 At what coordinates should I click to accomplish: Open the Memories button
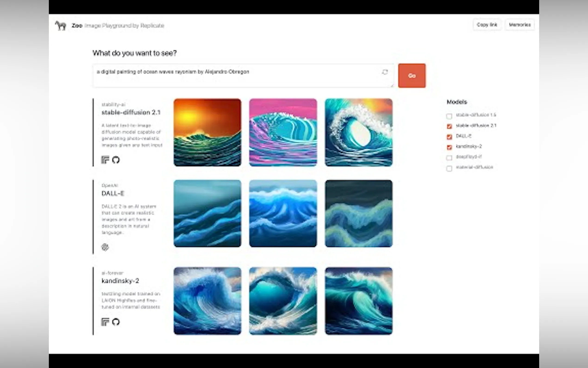pyautogui.click(x=519, y=25)
